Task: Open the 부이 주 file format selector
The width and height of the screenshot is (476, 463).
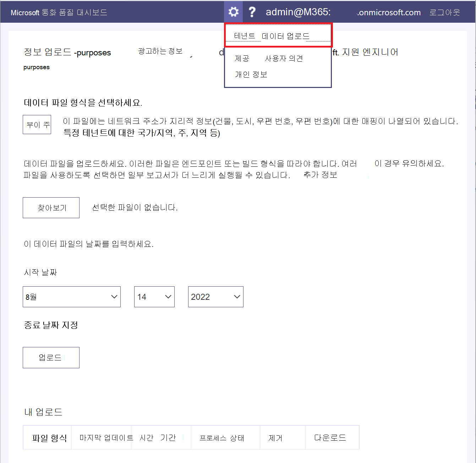Action: (x=37, y=125)
